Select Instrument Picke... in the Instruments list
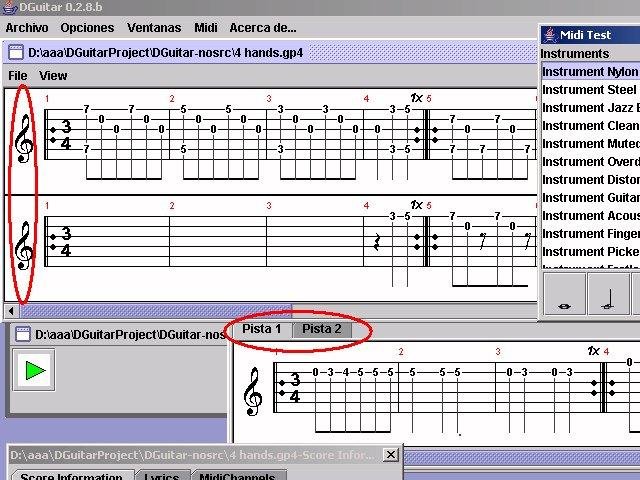Viewport: 640px width, 480px height. tap(591, 252)
